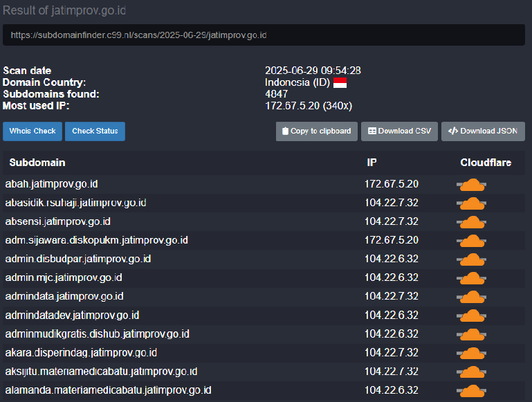Open admindata.jatimprov.go.id link
Screen dimensions: 532x402
click(64, 296)
